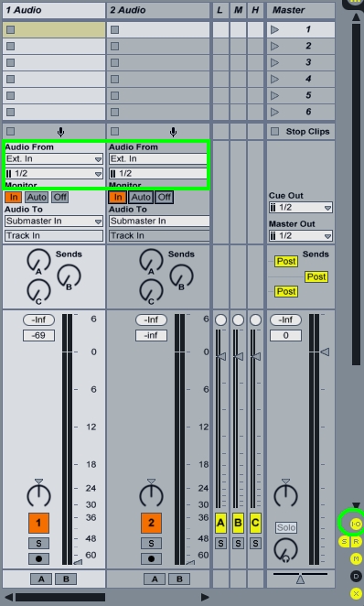Set track 1 Monitor to Auto
This screenshot has height=606, width=364.
click(37, 197)
